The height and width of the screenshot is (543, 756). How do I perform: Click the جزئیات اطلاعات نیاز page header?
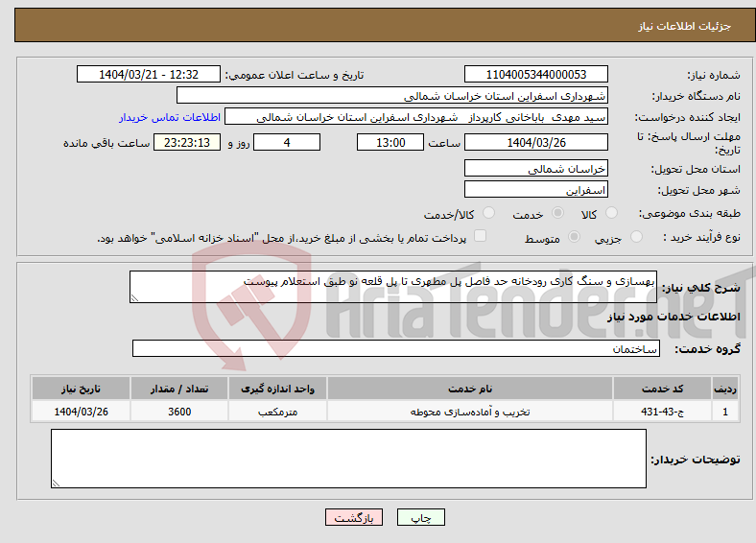click(x=685, y=26)
